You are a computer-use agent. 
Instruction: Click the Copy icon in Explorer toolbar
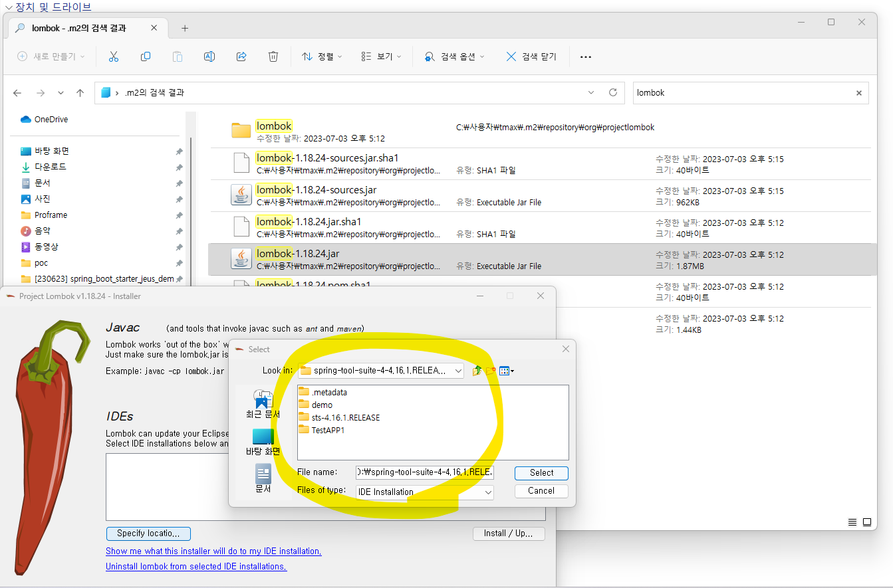point(146,57)
